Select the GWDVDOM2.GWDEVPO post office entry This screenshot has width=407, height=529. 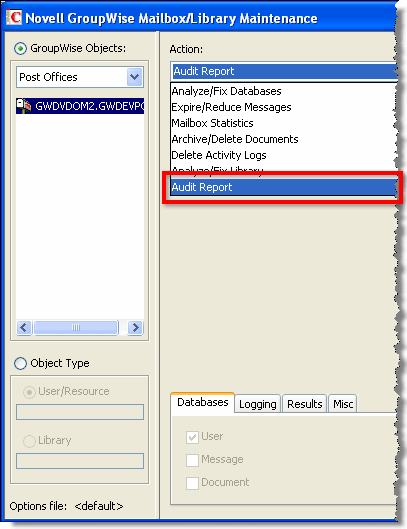80,106
